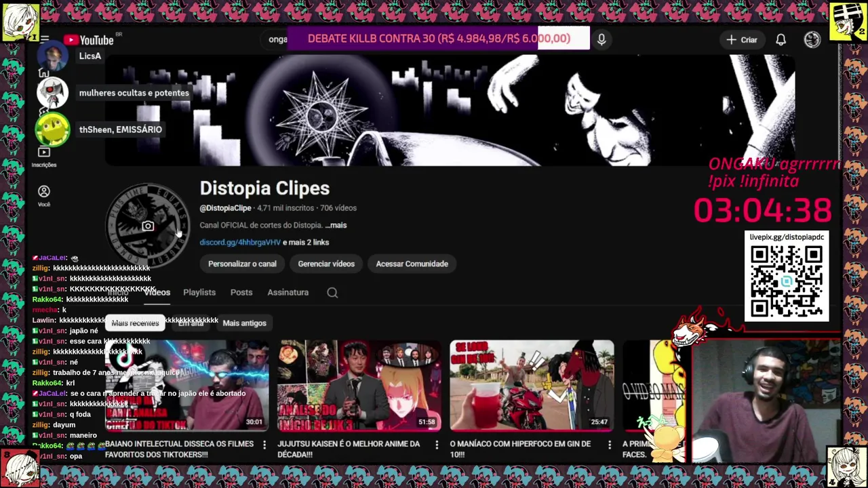
Task: Switch to the Assinatura tab
Action: (288, 292)
